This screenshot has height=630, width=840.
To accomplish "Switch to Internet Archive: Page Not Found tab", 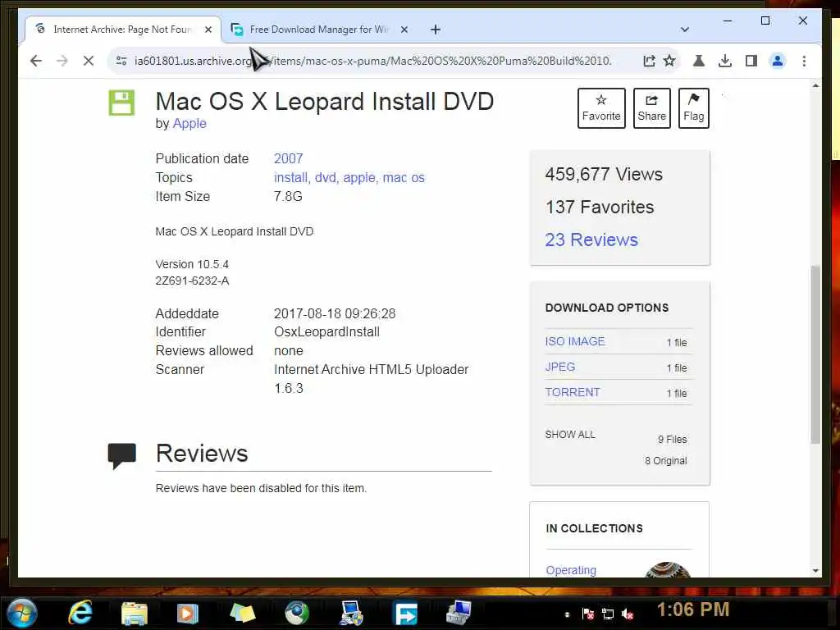I will 122,30.
